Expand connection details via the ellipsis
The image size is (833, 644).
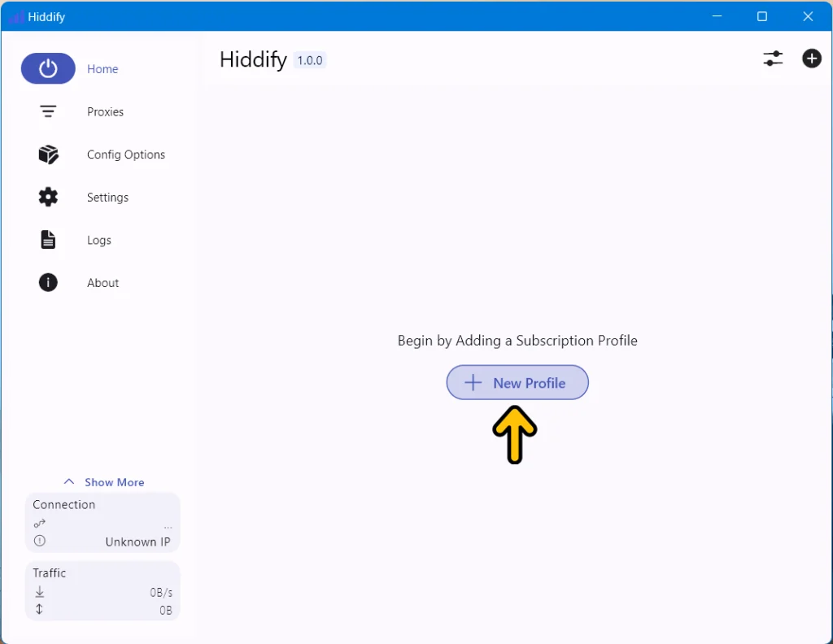(x=168, y=525)
